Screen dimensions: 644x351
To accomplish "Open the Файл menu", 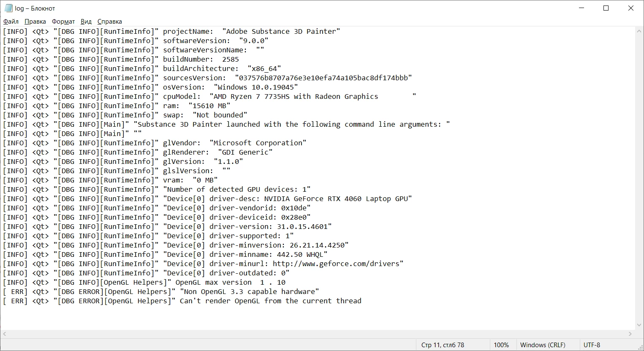I will click(x=11, y=22).
